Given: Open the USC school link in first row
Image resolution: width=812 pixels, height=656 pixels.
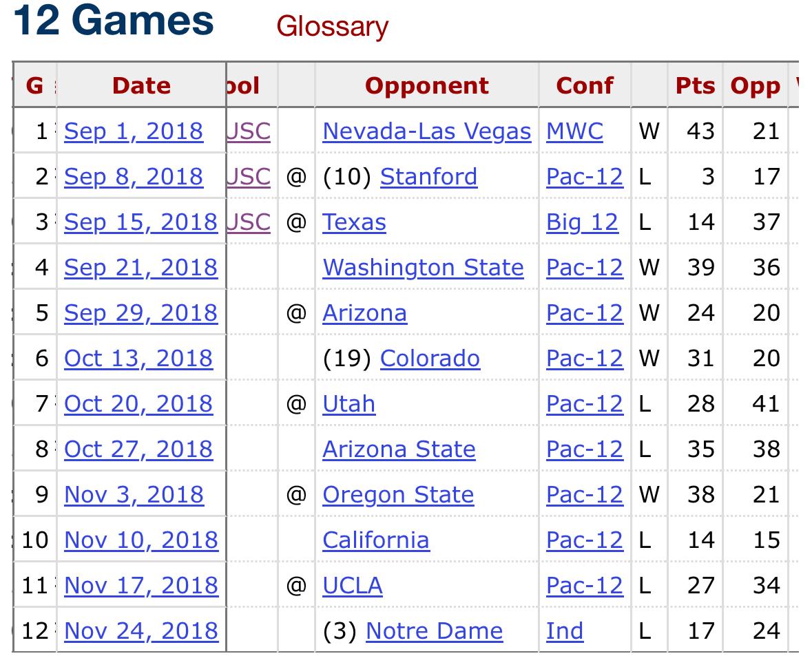Looking at the screenshot, I should pyautogui.click(x=249, y=131).
